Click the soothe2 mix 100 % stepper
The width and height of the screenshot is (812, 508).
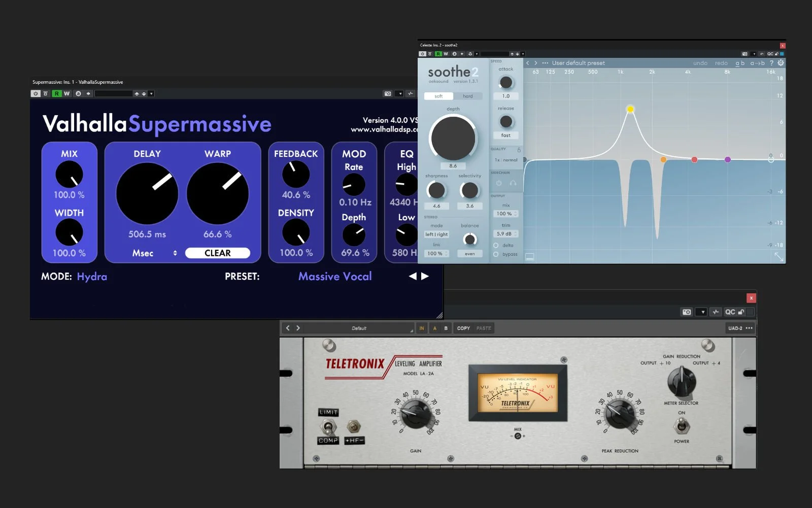506,214
